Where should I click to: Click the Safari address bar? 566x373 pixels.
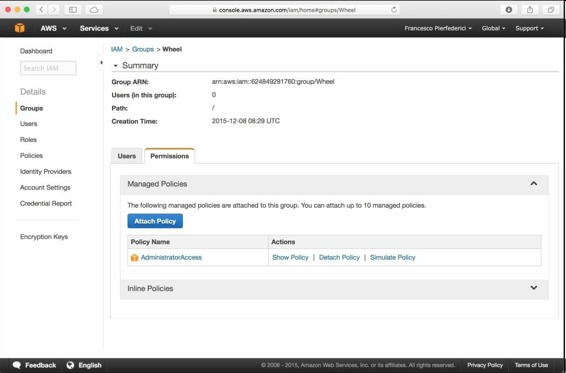pos(284,10)
